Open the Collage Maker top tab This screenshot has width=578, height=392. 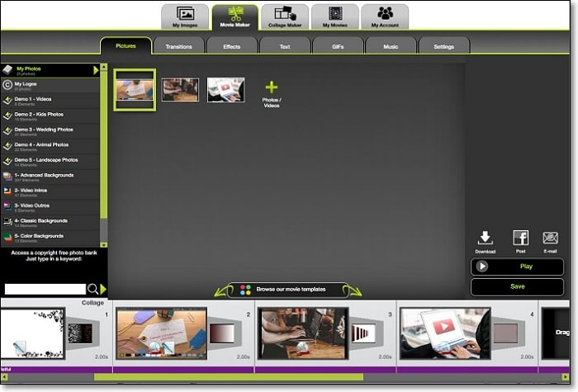tap(284, 17)
